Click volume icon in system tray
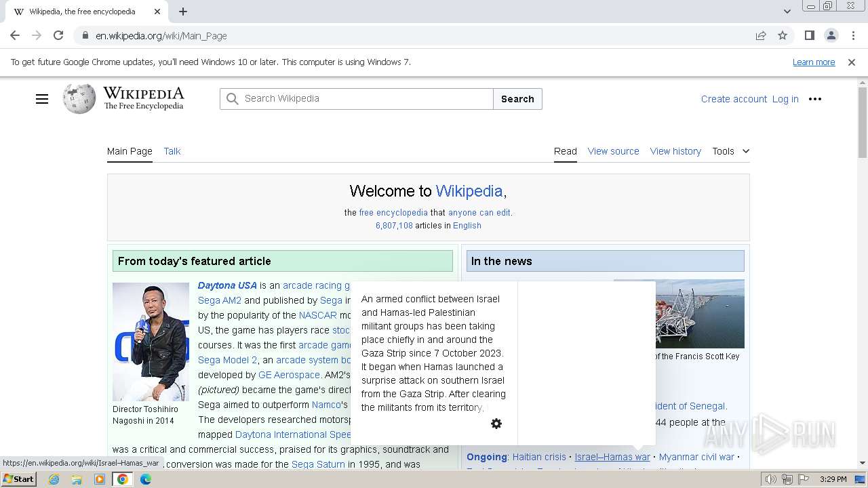Screen dimensions: 868x488 771,479
